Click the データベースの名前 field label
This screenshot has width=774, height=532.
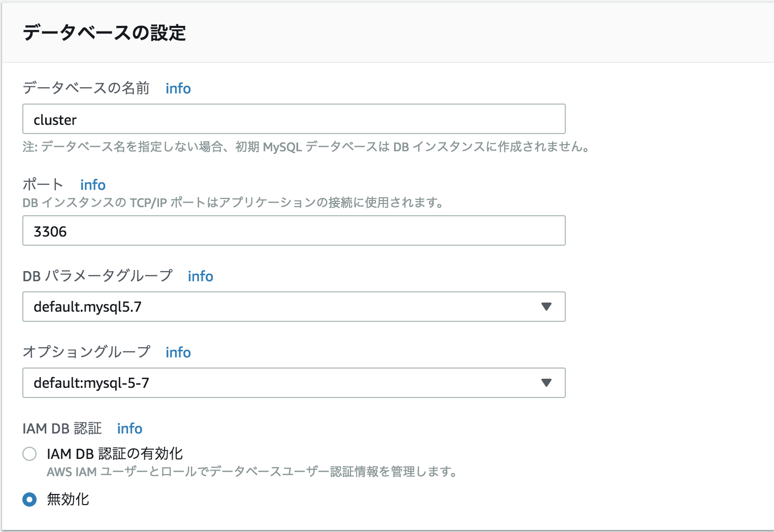[x=86, y=88]
